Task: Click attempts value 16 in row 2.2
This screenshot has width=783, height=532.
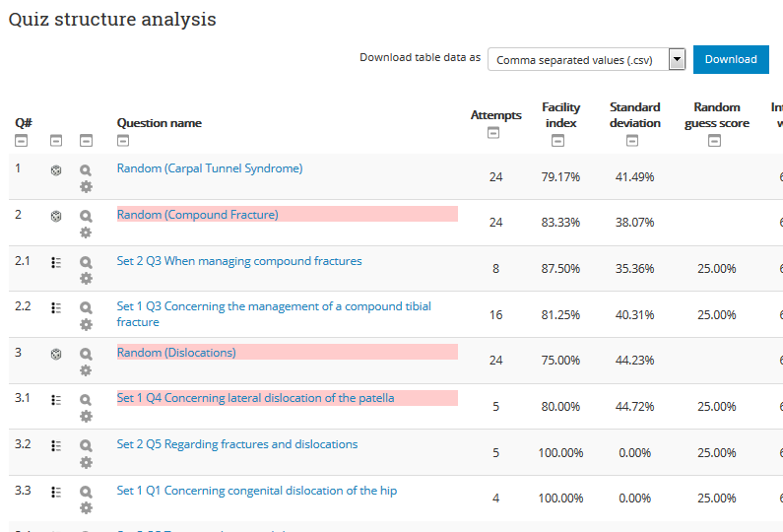Action: (495, 314)
